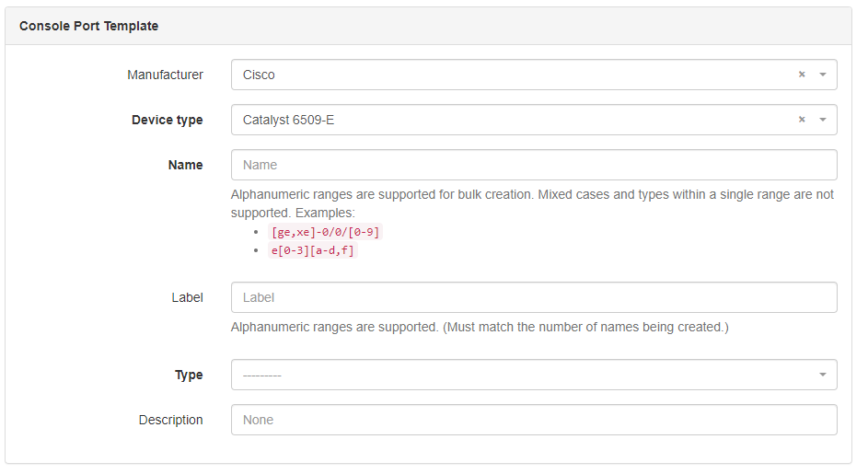The height and width of the screenshot is (474, 868).
Task: Click the Description field label
Action: tap(170, 420)
